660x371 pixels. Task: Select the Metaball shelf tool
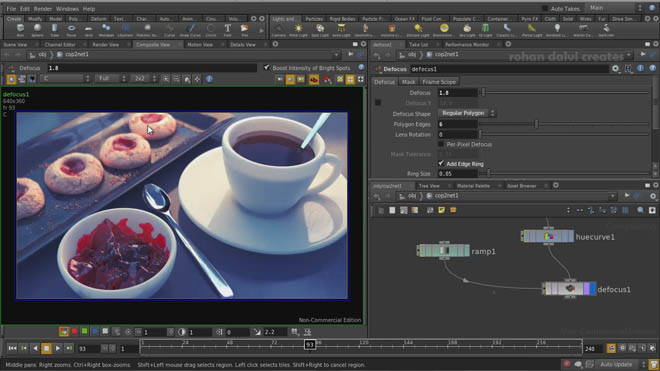point(106,30)
